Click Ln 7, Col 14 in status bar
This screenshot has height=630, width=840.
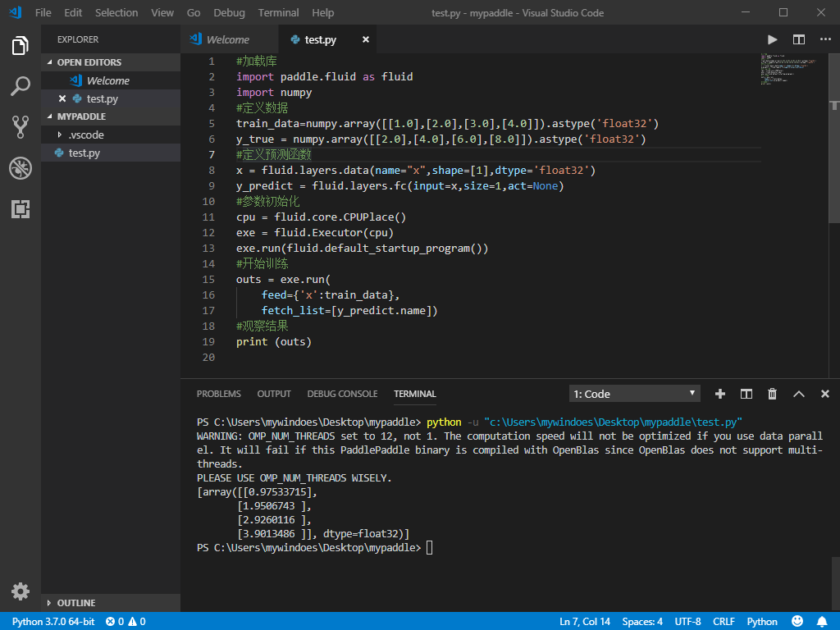point(584,622)
